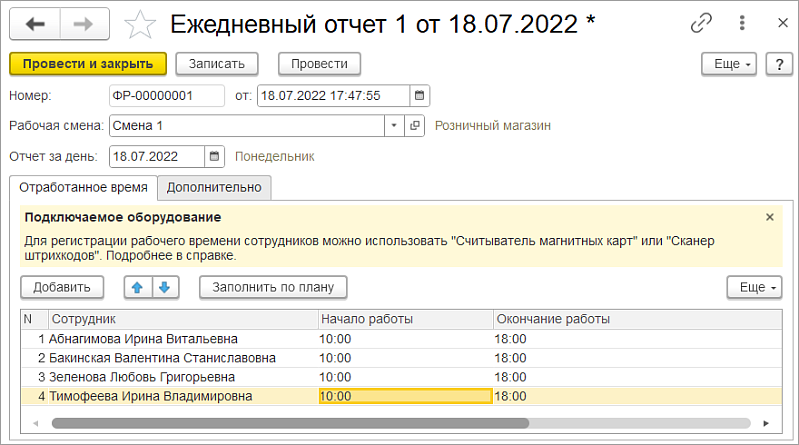The height and width of the screenshot is (445, 799).
Task: Move row up with blue up arrow
Action: 138,287
